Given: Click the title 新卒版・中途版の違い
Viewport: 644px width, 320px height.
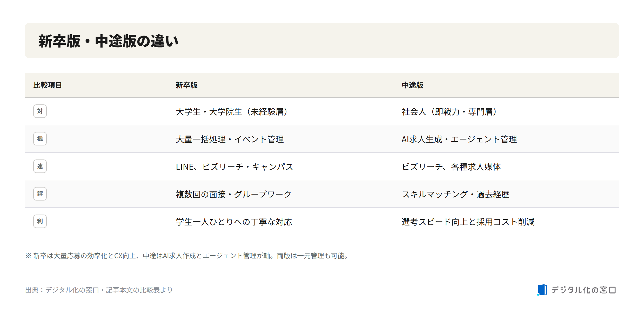Looking at the screenshot, I should (x=108, y=41).
